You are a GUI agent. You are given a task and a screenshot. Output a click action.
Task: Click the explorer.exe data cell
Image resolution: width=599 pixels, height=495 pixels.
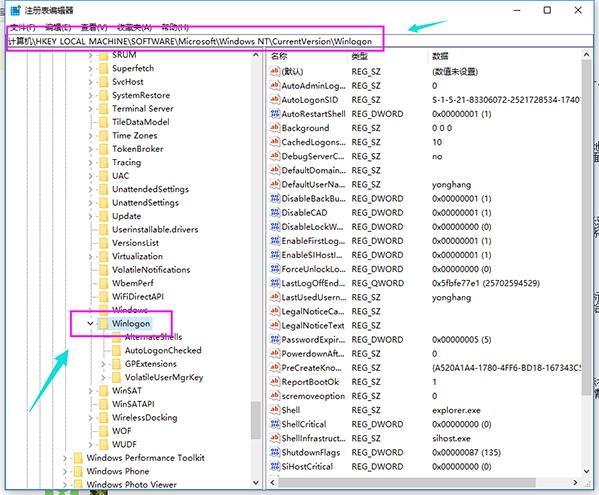(456, 410)
